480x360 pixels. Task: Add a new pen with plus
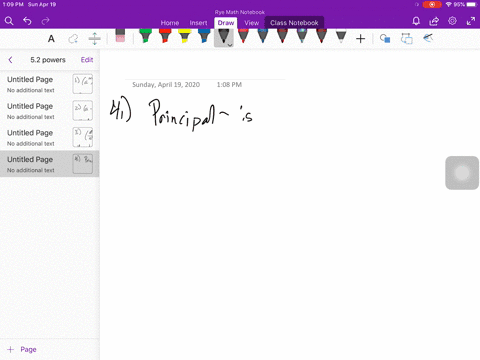360,39
